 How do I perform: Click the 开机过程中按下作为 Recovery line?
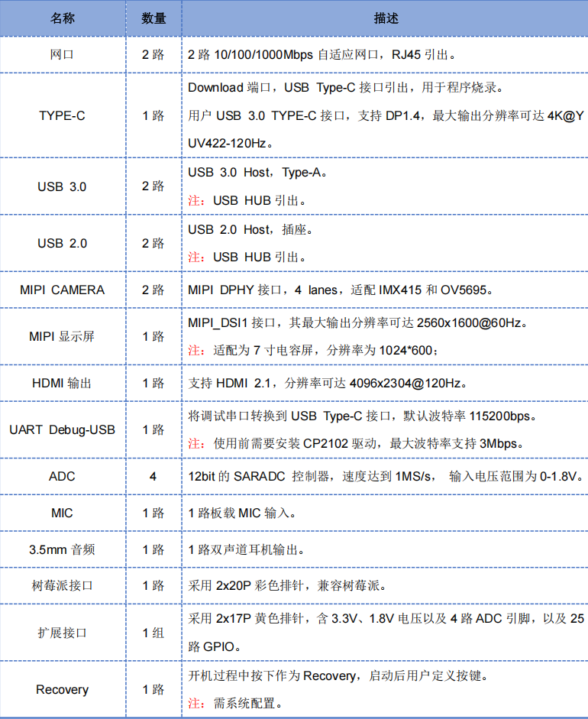pos(338,675)
